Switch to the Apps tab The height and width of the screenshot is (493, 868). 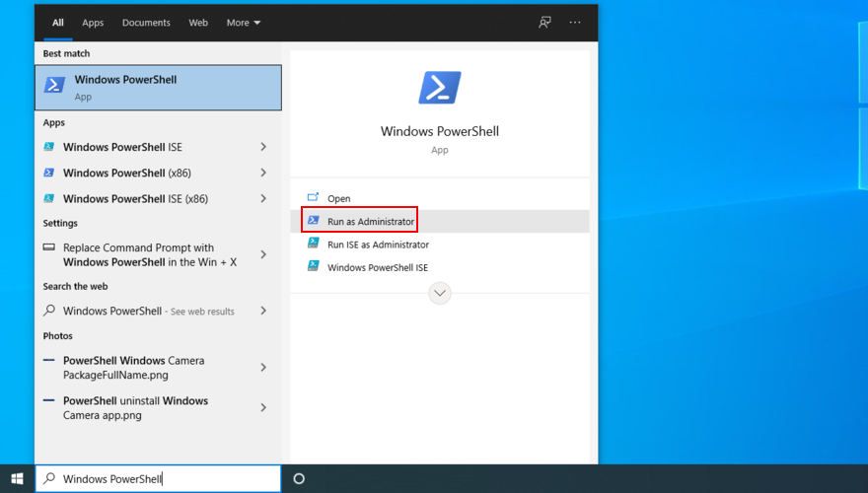(x=93, y=23)
